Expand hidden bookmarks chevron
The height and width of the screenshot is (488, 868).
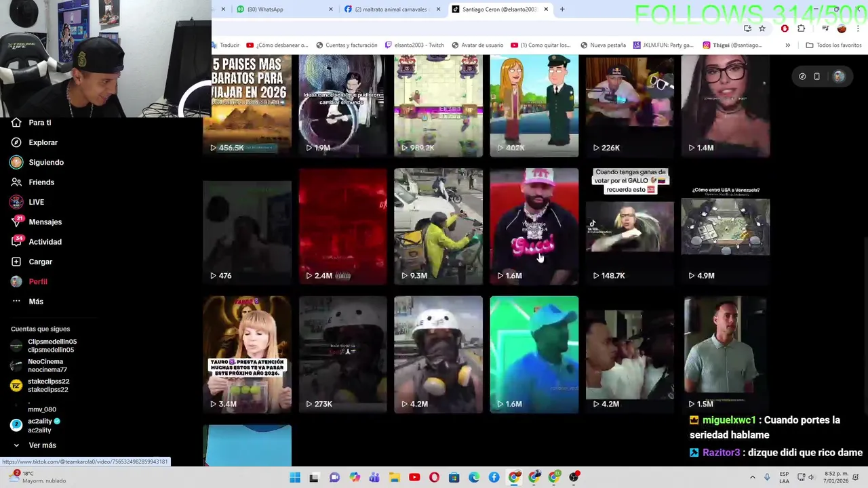coord(787,45)
